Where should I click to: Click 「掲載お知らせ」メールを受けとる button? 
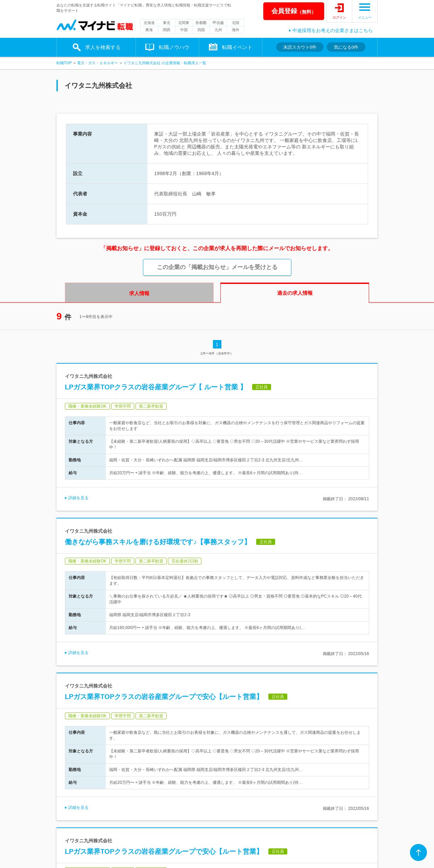coord(217,267)
